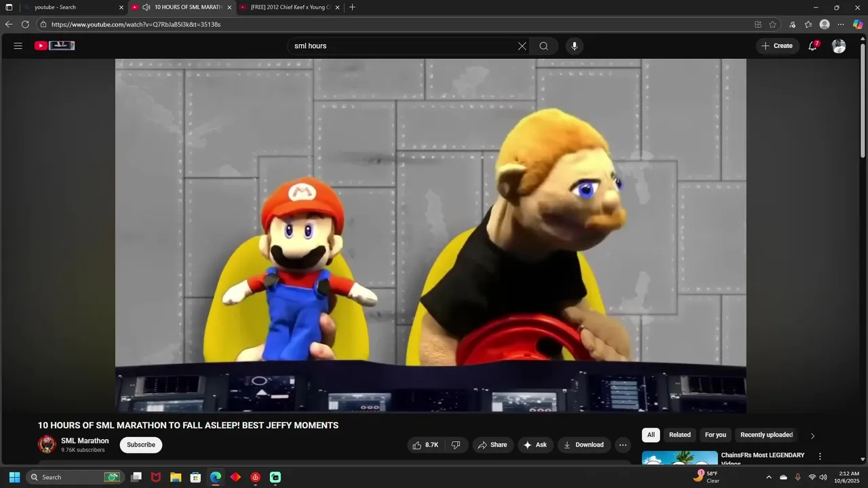The width and height of the screenshot is (868, 488).
Task: Open Edge settings and more menu
Action: coord(841,24)
